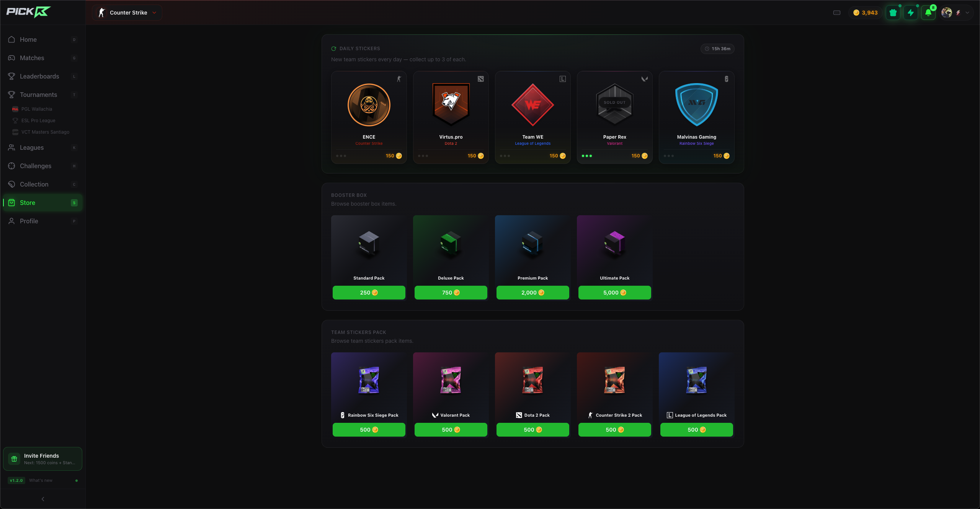Screen dimensions: 980x509
Task: Open the notifications bell
Action: (x=928, y=13)
